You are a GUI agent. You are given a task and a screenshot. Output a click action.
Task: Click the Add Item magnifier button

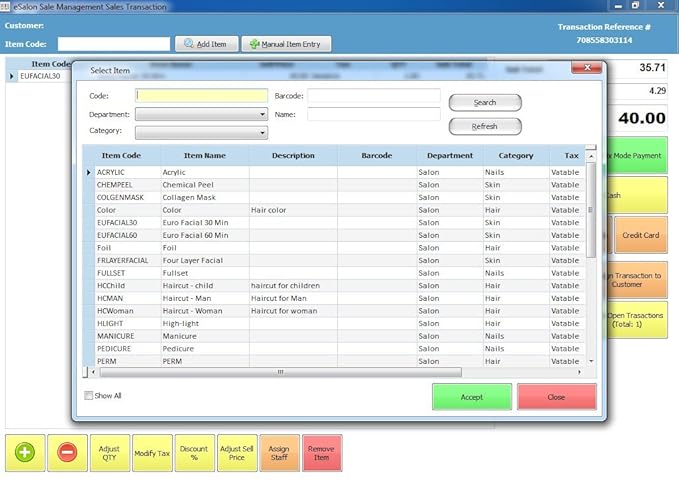coord(205,44)
